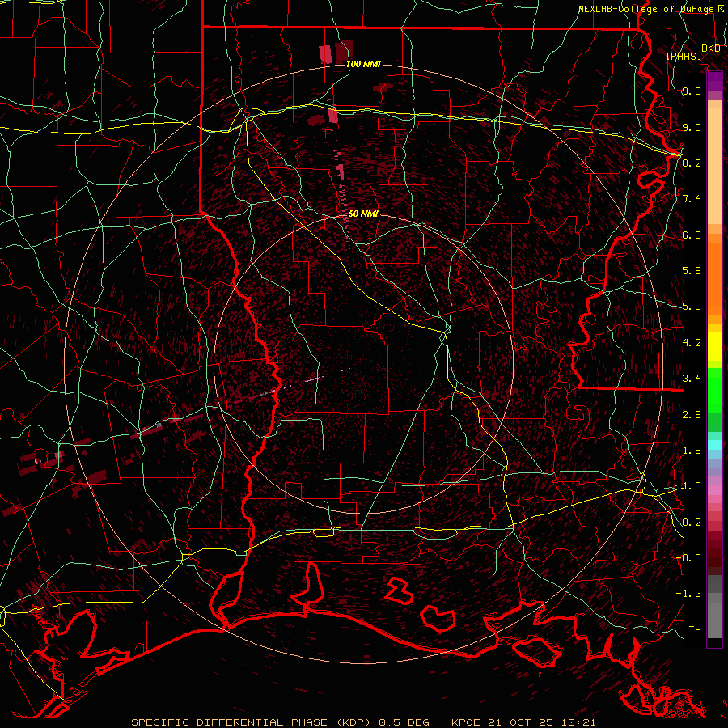Pick the light peach band in the color scale
This screenshot has width=728, height=728.
[714, 166]
